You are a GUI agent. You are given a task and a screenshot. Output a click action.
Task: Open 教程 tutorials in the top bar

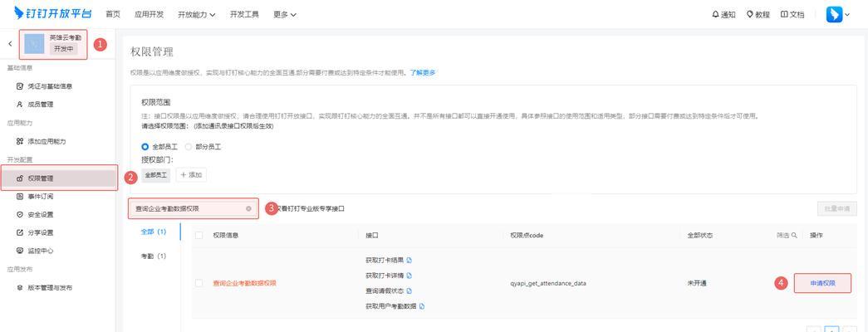(758, 14)
